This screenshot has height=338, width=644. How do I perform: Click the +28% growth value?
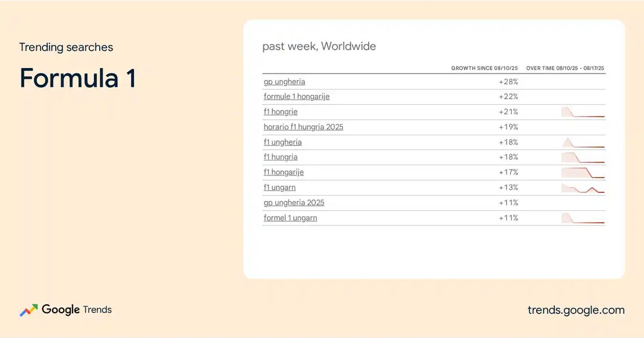(x=508, y=82)
